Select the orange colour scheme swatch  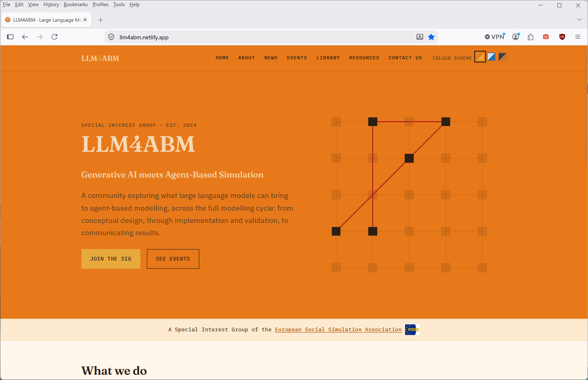480,57
